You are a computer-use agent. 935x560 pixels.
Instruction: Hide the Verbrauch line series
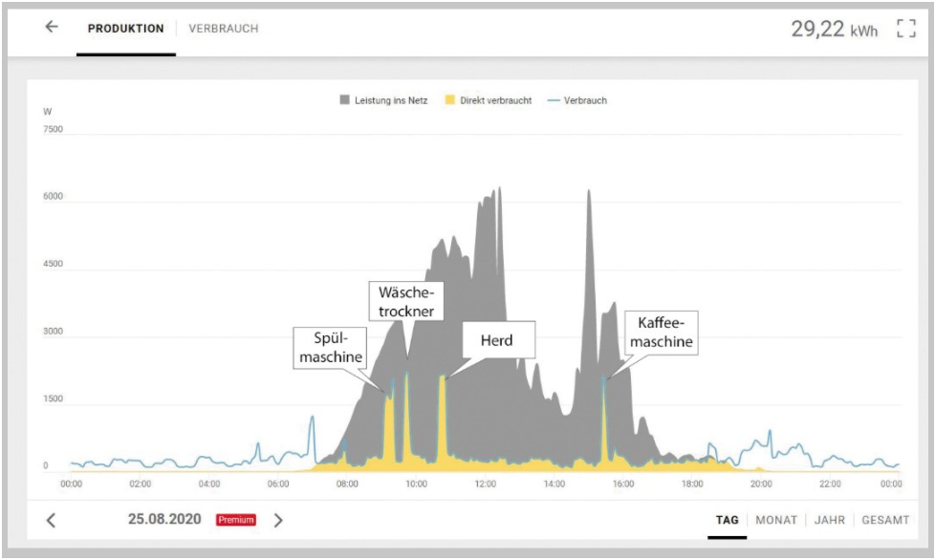point(585,100)
